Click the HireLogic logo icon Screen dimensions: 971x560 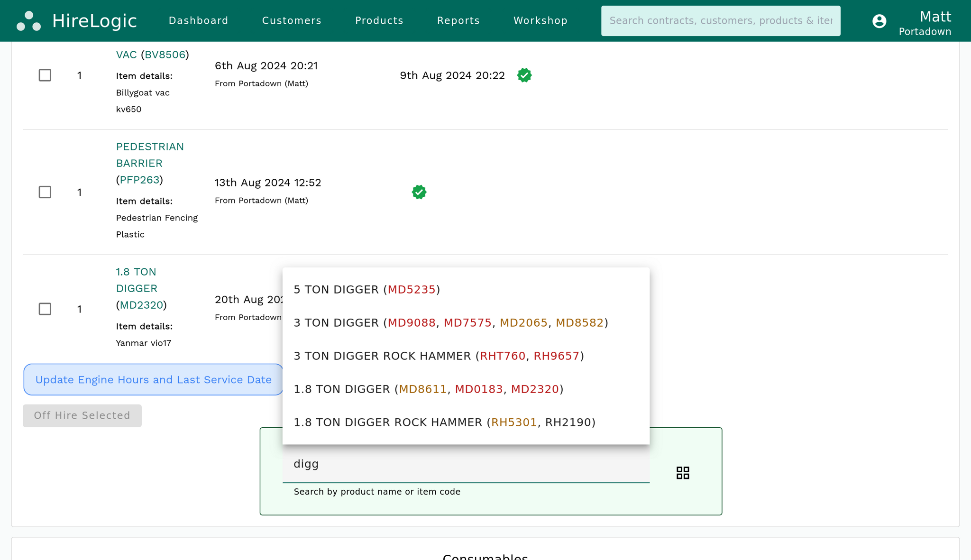click(x=28, y=21)
